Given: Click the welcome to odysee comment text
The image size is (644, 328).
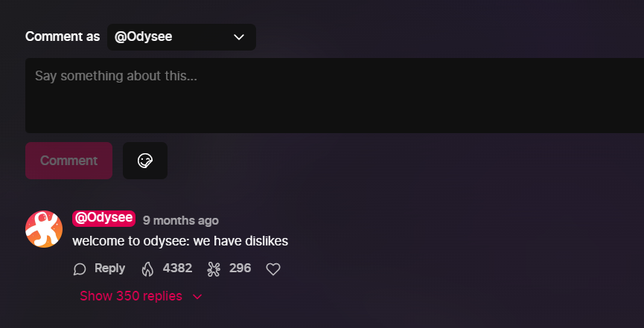Looking at the screenshot, I should pos(180,242).
